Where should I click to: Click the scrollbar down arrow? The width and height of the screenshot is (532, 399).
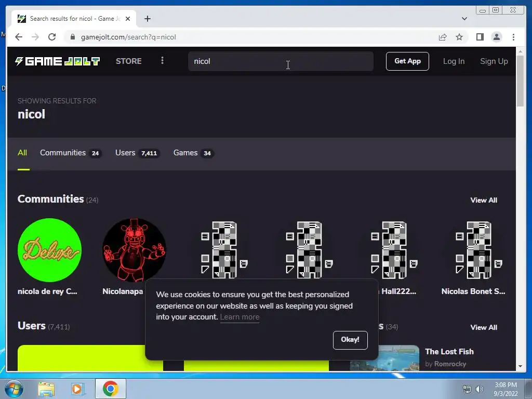tap(520, 366)
